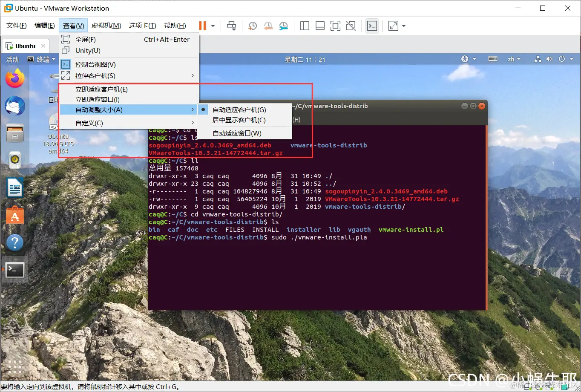Viewport: 581px width, 392px height.
Task: Send Ctrl+Alt+Del to the virtual machine
Action: pos(232,26)
